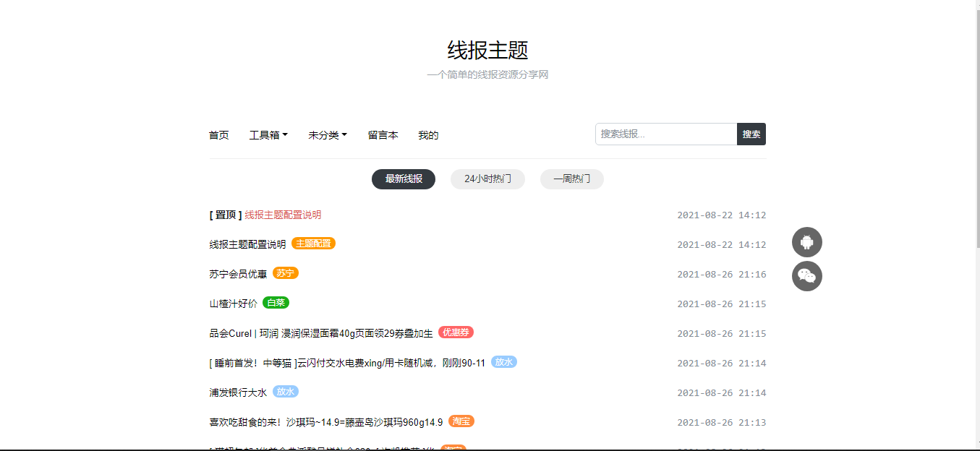The height and width of the screenshot is (451, 980).
Task: Open the 首页 menu item
Action: click(x=218, y=134)
